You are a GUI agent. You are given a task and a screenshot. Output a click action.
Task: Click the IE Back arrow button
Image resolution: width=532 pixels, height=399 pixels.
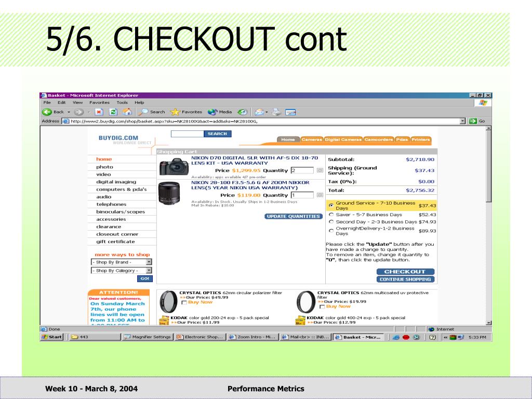tap(47, 112)
